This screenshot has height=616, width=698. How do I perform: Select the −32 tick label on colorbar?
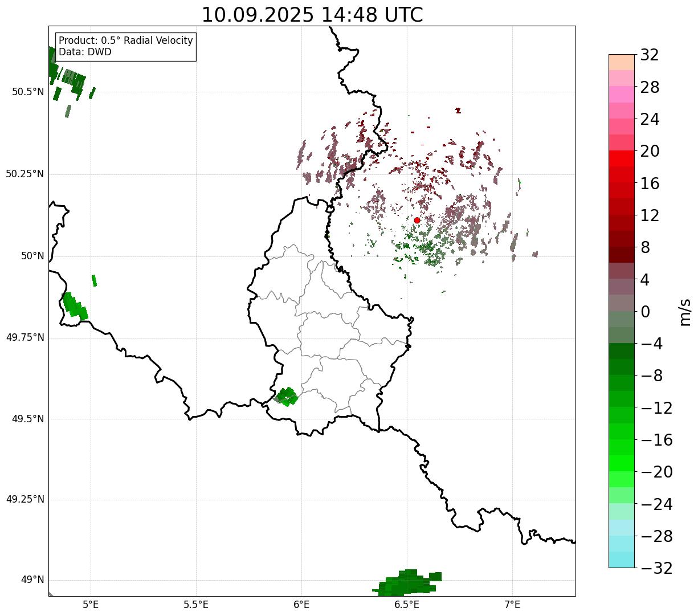[656, 568]
